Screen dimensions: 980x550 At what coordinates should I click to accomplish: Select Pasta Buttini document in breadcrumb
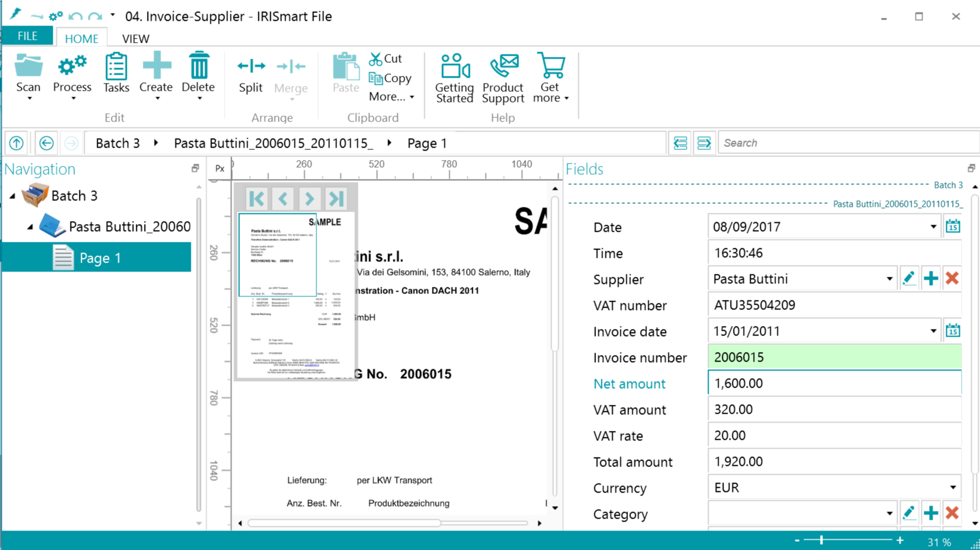click(273, 143)
